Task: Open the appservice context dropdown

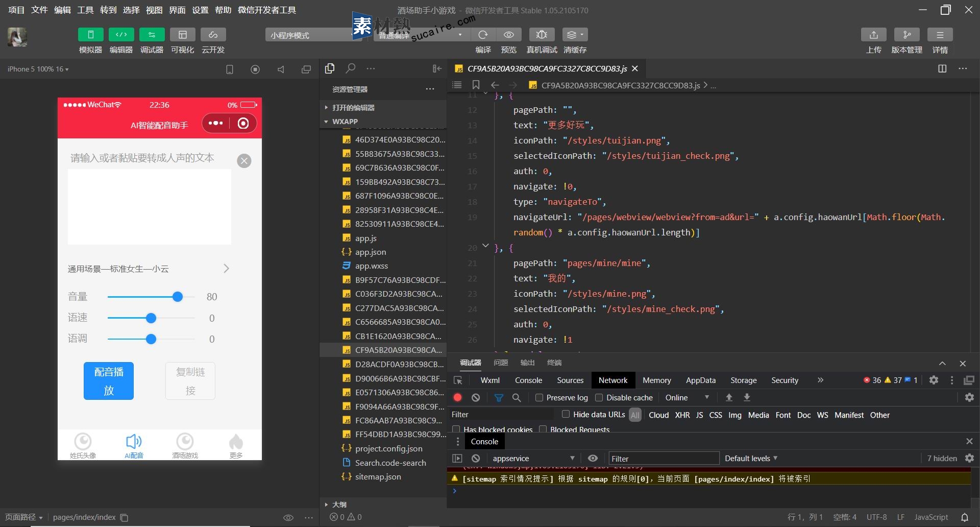Action: pyautogui.click(x=533, y=458)
